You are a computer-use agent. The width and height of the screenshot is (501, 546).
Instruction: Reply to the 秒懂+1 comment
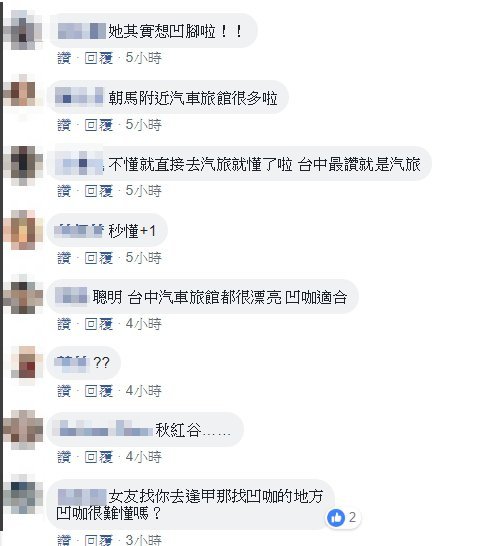(99, 258)
